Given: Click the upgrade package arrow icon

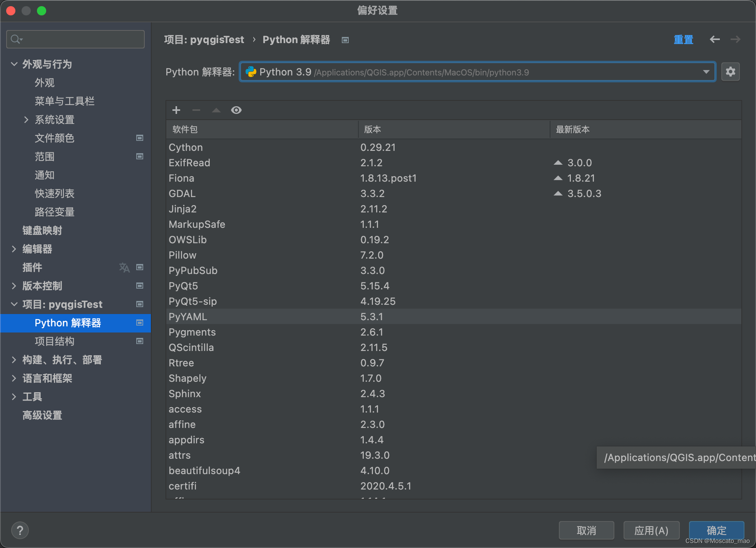Looking at the screenshot, I should click(216, 110).
